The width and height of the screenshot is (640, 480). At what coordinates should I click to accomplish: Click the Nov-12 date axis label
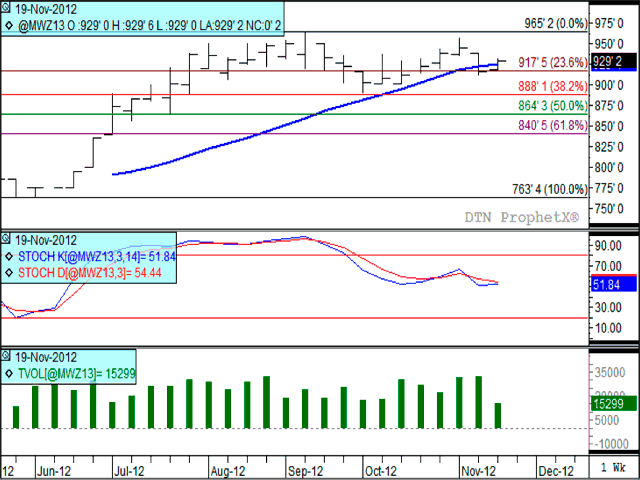pos(479,471)
